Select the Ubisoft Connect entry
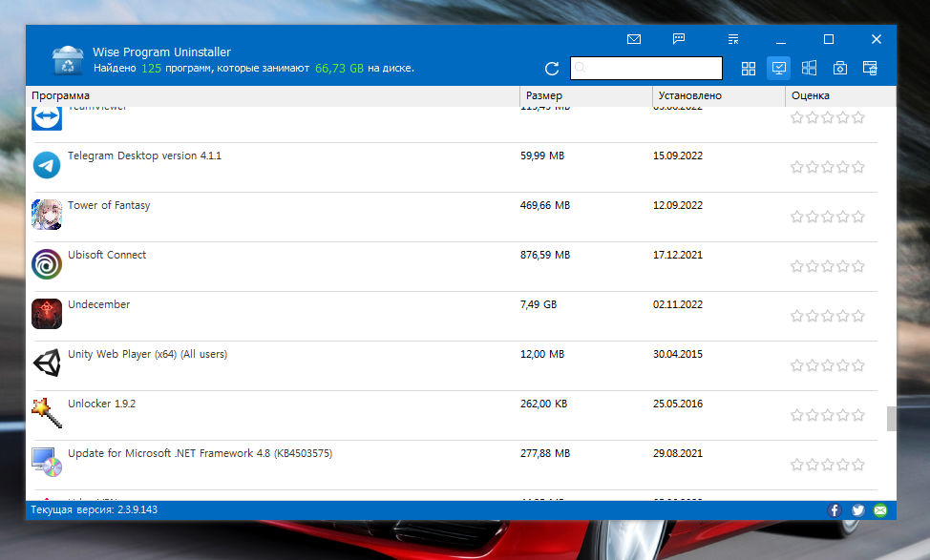 click(x=107, y=255)
